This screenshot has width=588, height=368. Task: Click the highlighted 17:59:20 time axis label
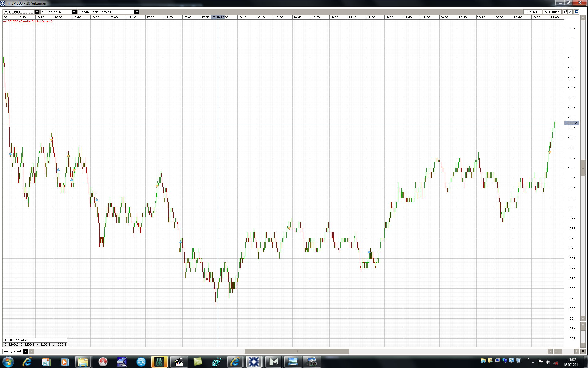pyautogui.click(x=218, y=17)
